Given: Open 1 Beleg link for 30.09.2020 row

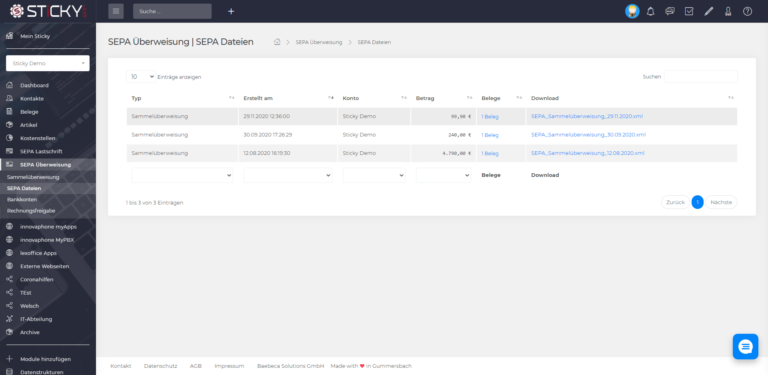Looking at the screenshot, I should [x=490, y=135].
